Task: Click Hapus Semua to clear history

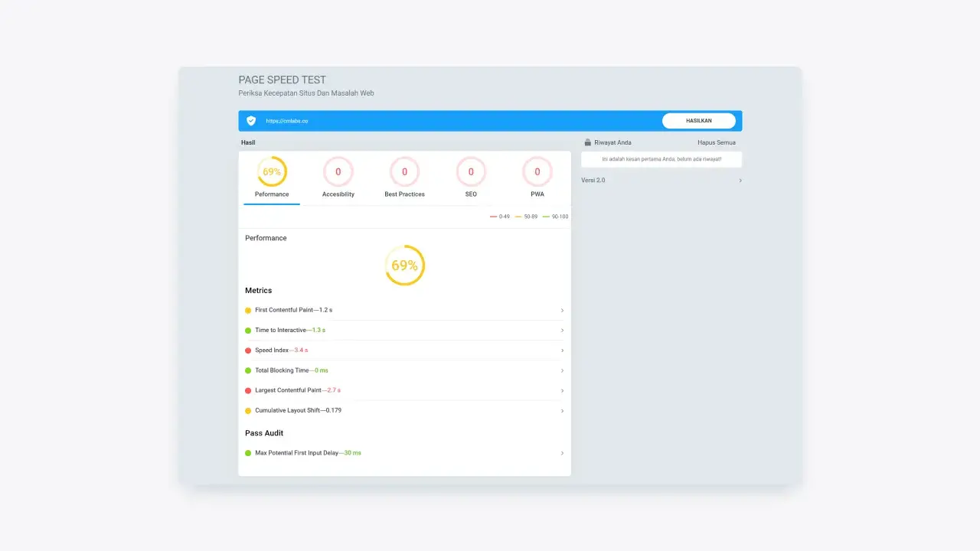Action: pyautogui.click(x=716, y=142)
